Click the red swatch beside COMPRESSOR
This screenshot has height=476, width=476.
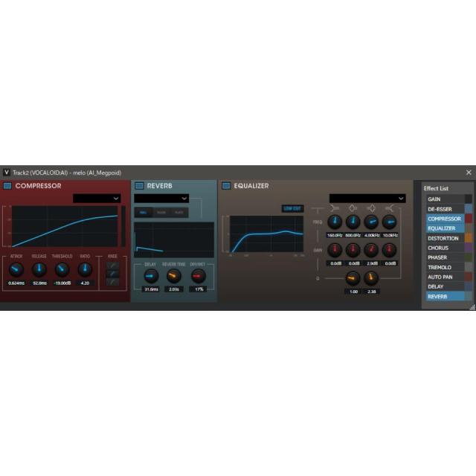[469, 219]
